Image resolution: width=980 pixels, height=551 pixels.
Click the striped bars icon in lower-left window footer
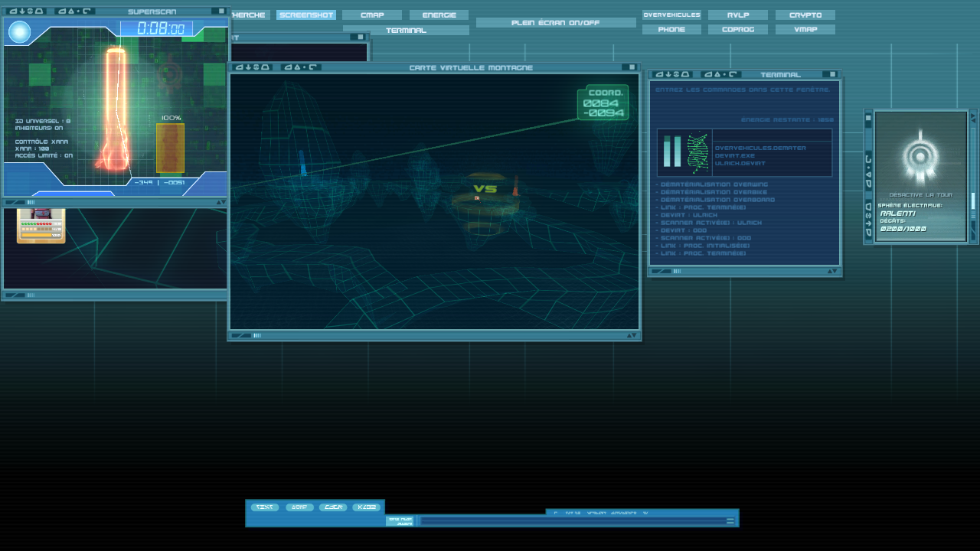[x=31, y=295]
